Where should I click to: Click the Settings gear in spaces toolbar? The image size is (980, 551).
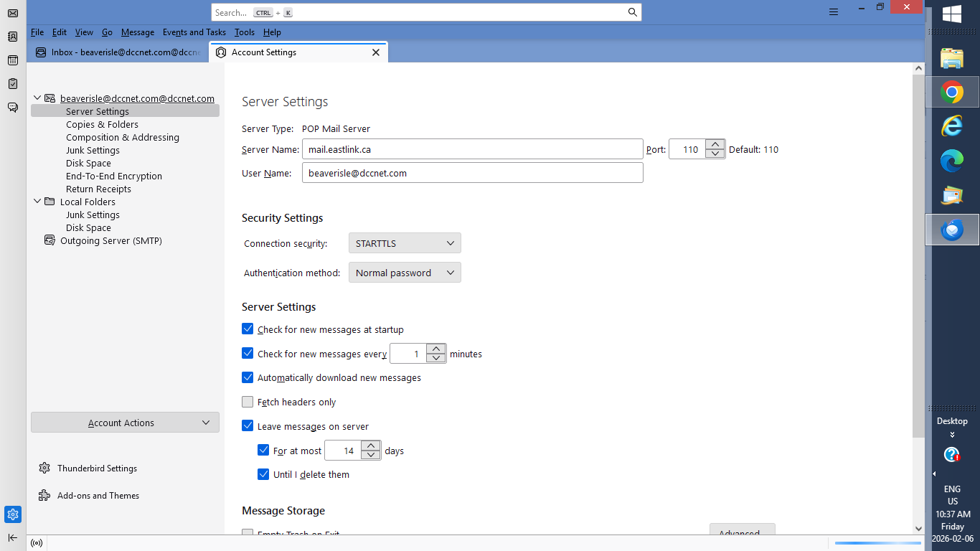[13, 514]
